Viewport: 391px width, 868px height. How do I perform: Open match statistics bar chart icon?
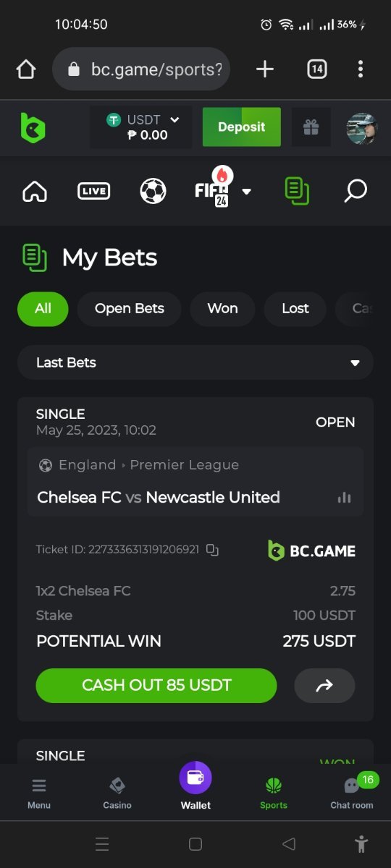click(344, 497)
